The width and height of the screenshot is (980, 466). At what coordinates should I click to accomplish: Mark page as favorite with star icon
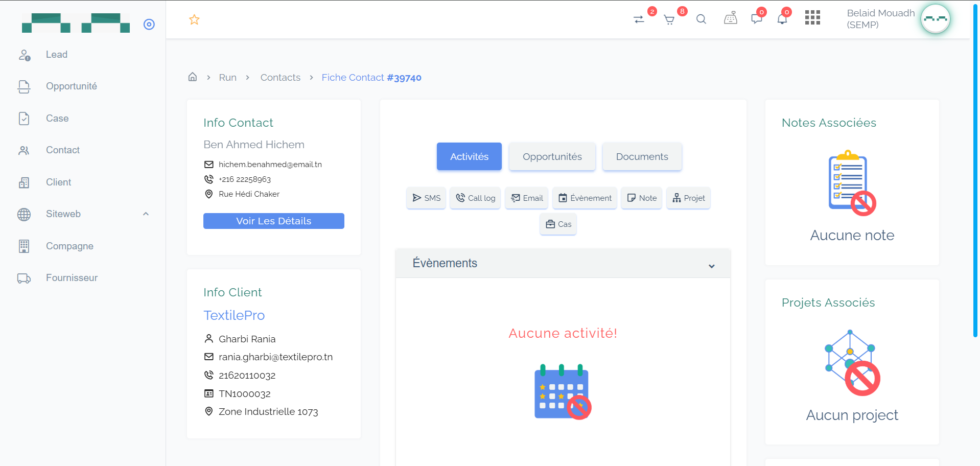194,19
